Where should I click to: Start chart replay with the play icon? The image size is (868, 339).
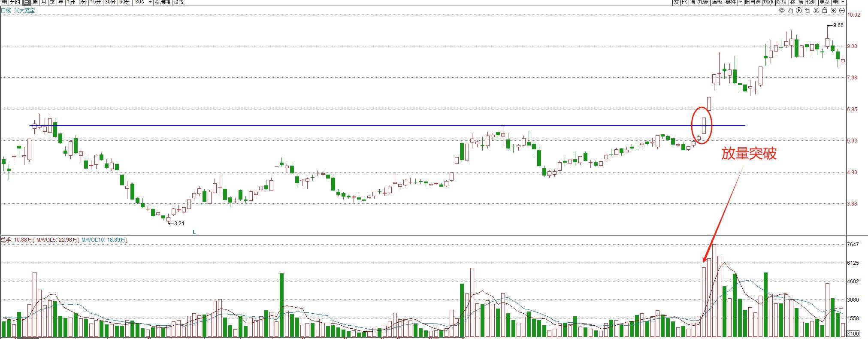[799, 10]
